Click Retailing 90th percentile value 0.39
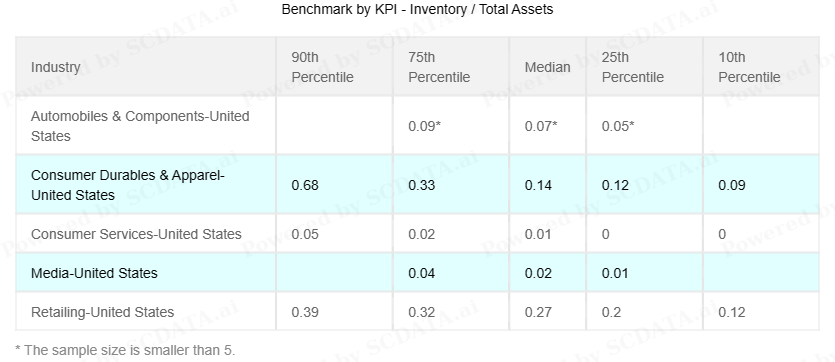The width and height of the screenshot is (835, 362). (305, 312)
